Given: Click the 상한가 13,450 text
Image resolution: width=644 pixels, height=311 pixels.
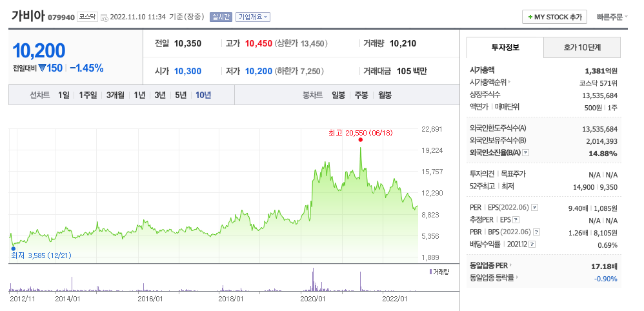Looking at the screenshot, I should click(x=301, y=43).
